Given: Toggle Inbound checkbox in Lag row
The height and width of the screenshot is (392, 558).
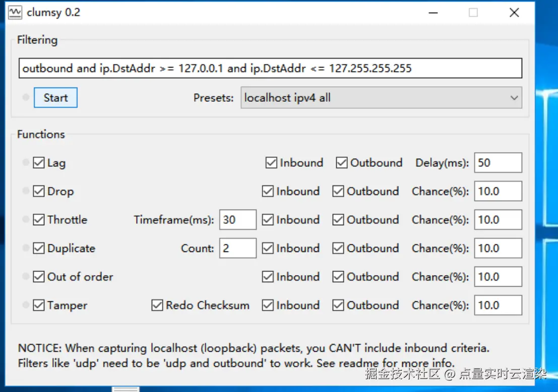Looking at the screenshot, I should tap(271, 163).
